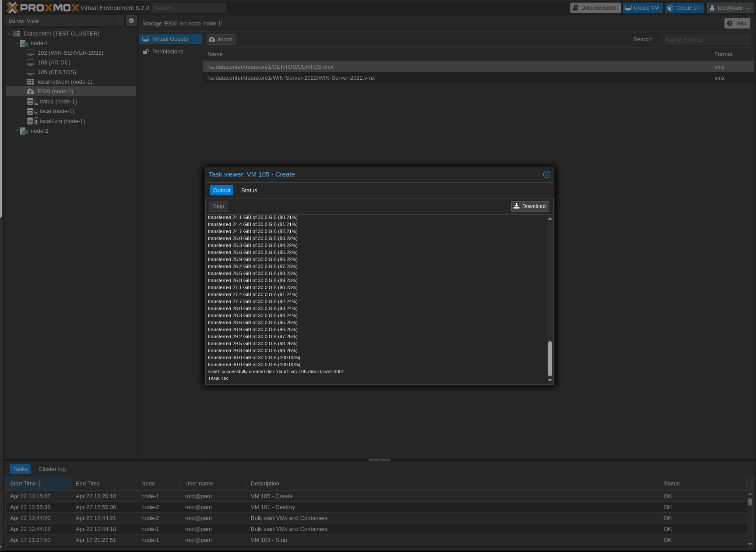The image size is (756, 552).
Task: Click Download in the Task viewer
Action: [x=530, y=206]
